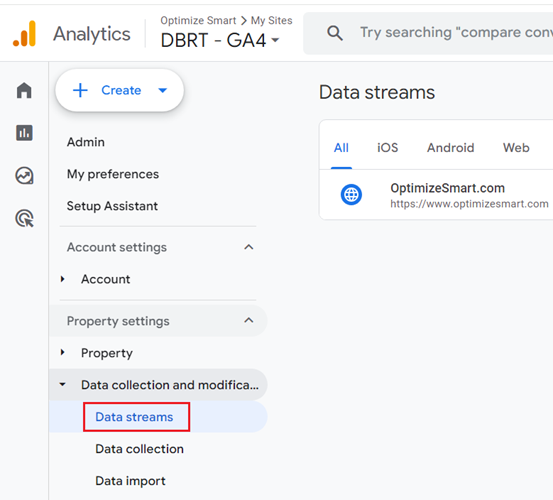Open the Home icon in sidebar

coord(24,90)
